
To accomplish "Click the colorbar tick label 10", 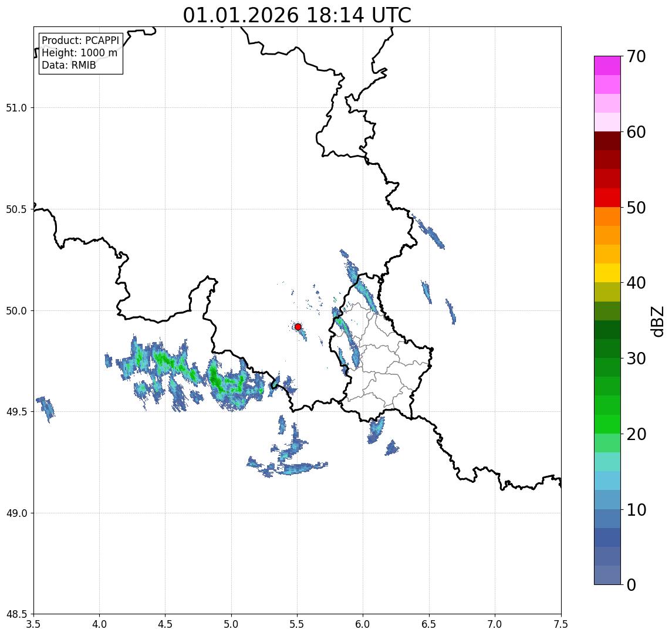I will [636, 510].
